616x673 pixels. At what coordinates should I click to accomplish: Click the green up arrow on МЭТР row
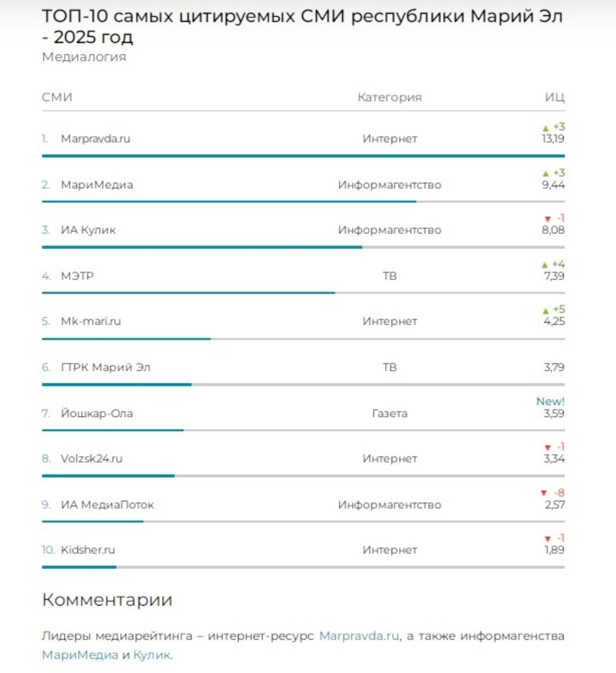[544, 265]
